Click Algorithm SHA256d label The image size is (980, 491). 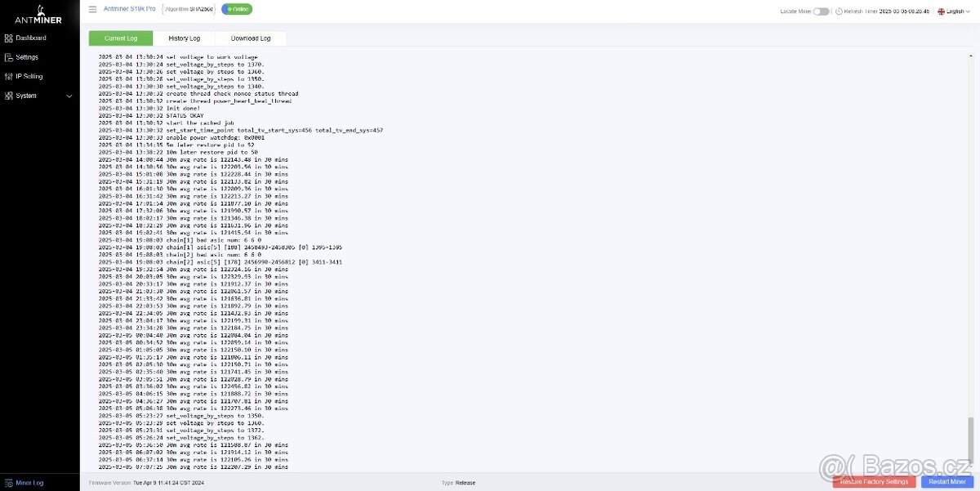[189, 9]
